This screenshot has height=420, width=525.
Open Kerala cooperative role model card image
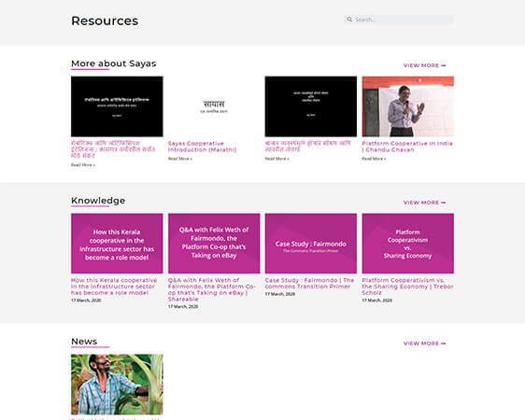(117, 244)
